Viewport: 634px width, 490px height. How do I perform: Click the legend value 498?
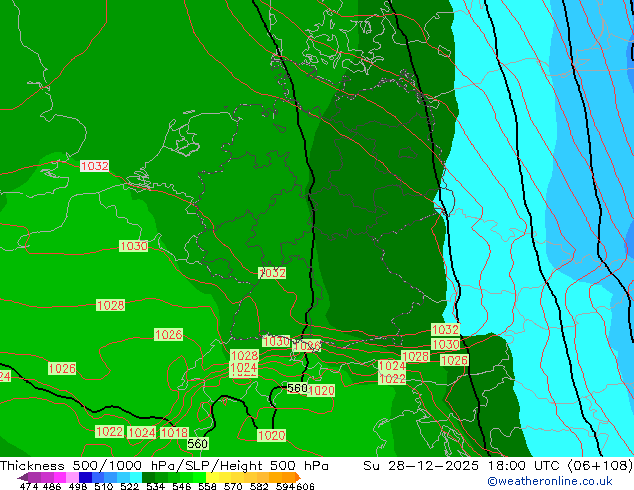[x=78, y=486]
